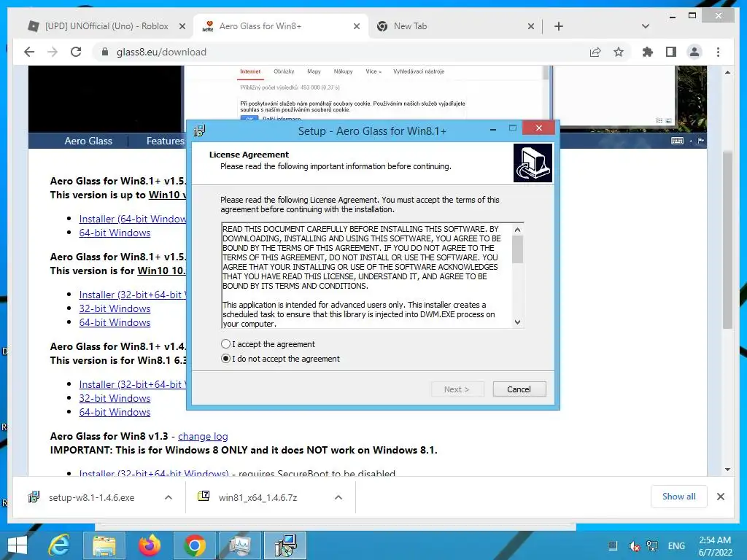The height and width of the screenshot is (560, 747).
Task: Cancel the Aero Glass setup
Action: point(519,389)
